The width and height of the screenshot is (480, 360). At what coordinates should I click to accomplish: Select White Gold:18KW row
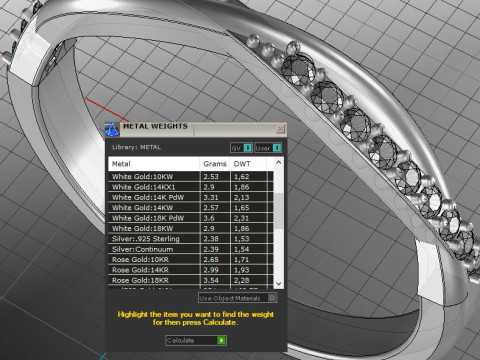tap(191, 228)
